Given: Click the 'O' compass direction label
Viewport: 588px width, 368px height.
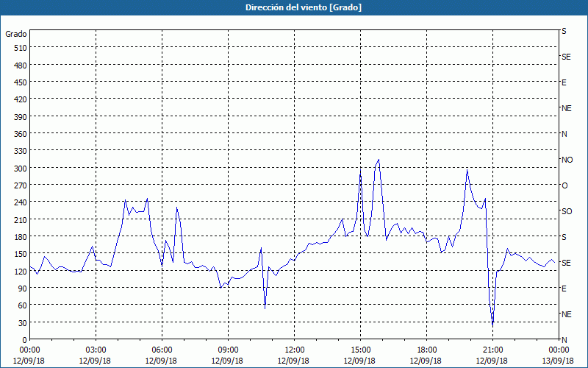Looking at the screenshot, I should point(564,186).
